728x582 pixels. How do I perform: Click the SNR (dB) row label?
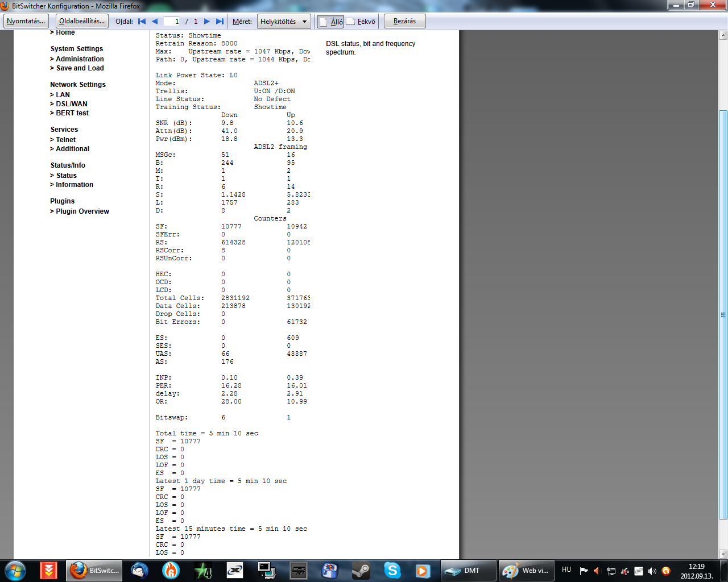point(174,123)
